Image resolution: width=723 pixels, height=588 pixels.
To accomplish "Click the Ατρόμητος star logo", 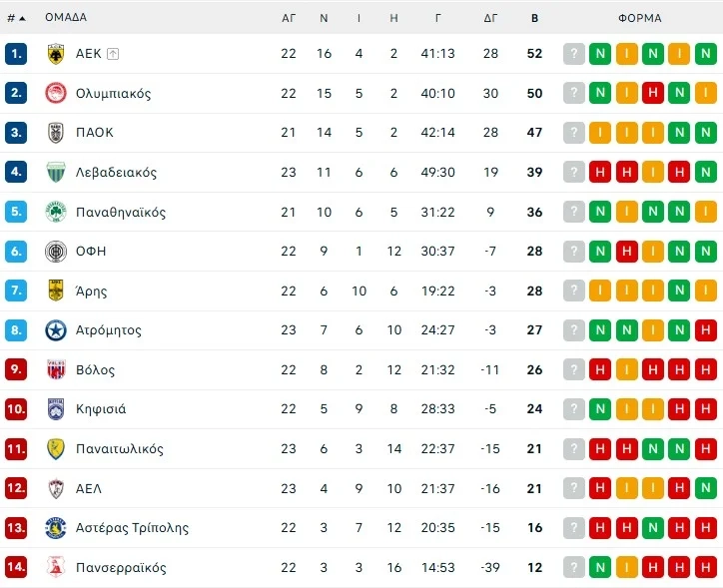I will pos(56,330).
